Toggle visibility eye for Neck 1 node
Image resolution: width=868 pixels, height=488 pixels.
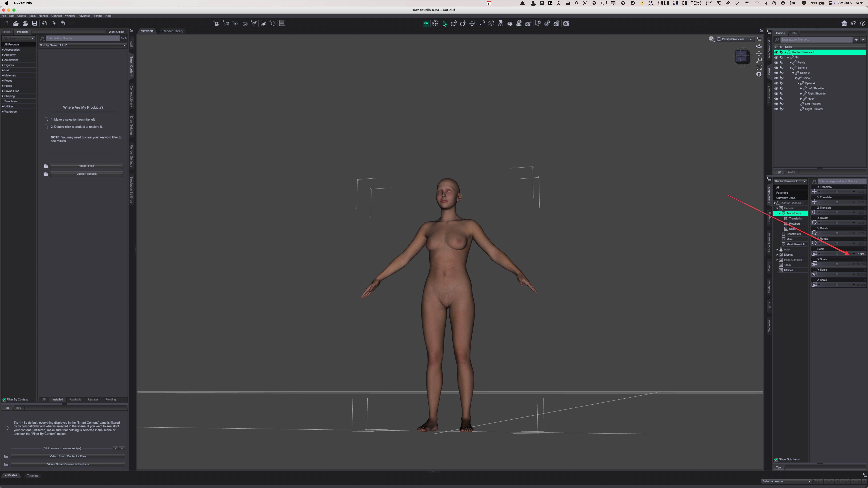[776, 99]
